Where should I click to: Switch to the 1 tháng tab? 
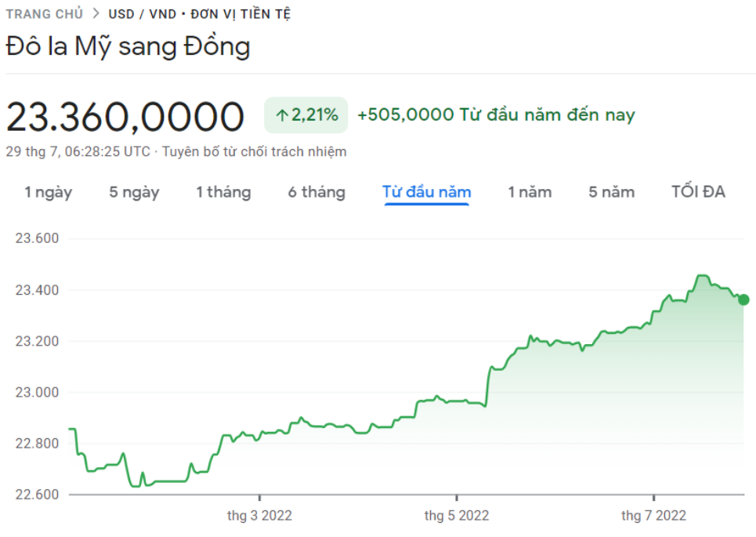pos(223,192)
